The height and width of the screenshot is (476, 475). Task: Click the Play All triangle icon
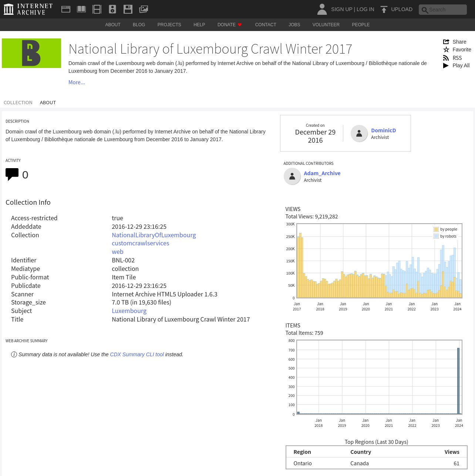446,65
